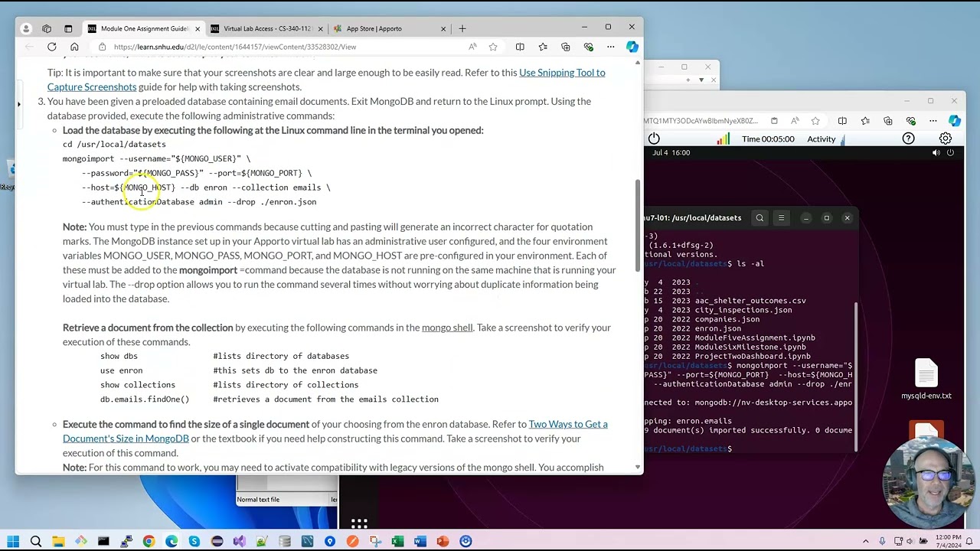Screen dimensions: 980x551
Task: Open Google Chrome from taskbar
Action: pos(149,541)
